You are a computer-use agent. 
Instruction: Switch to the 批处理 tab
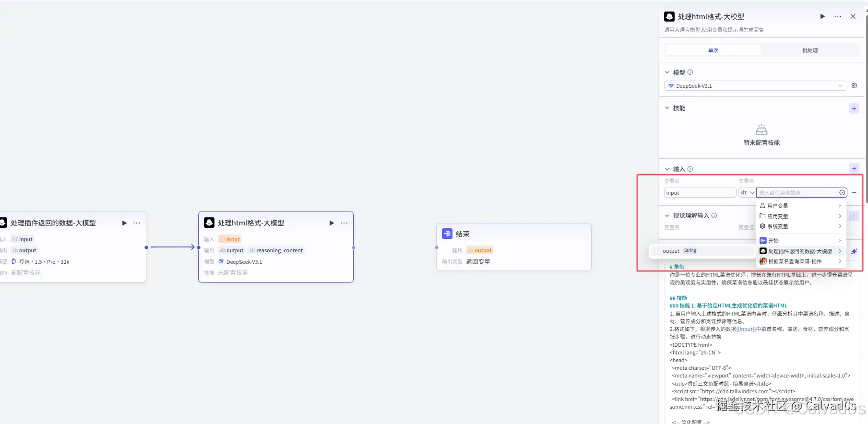(x=810, y=50)
